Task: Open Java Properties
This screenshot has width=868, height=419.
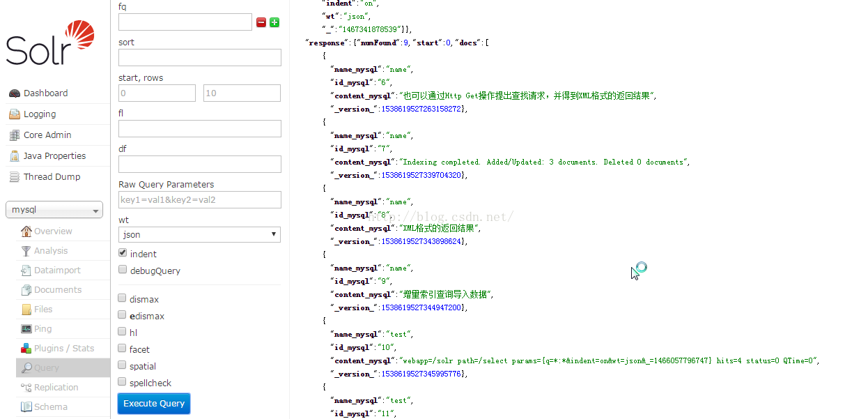Action: tap(55, 156)
